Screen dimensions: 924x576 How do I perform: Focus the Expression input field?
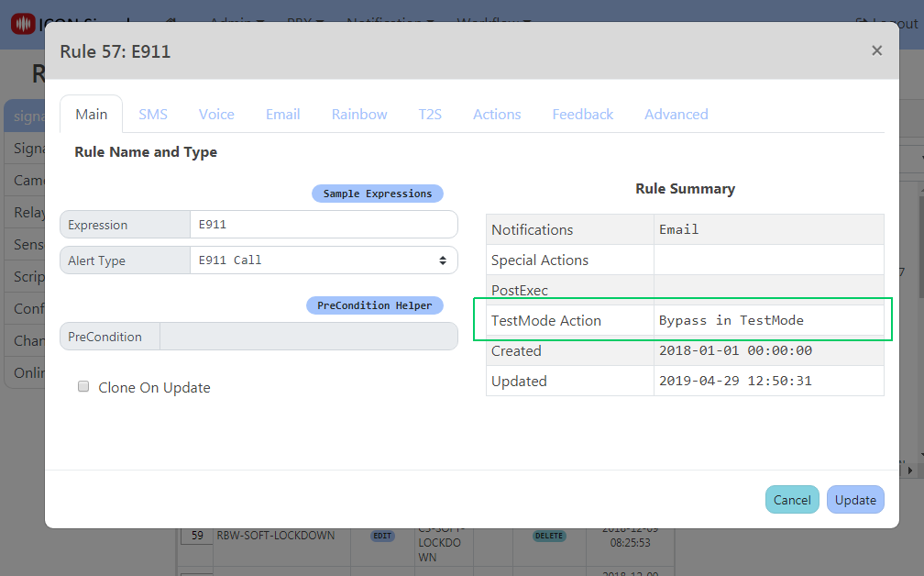(323, 225)
